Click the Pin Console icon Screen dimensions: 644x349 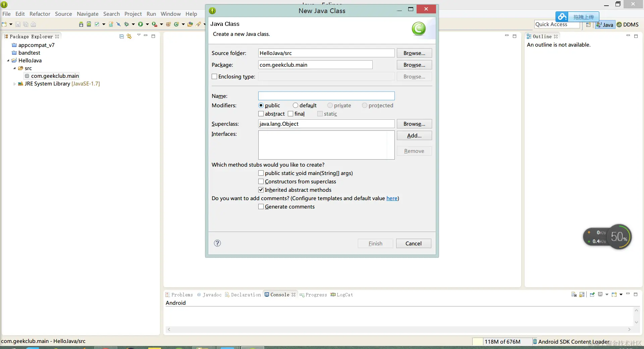[592, 295]
